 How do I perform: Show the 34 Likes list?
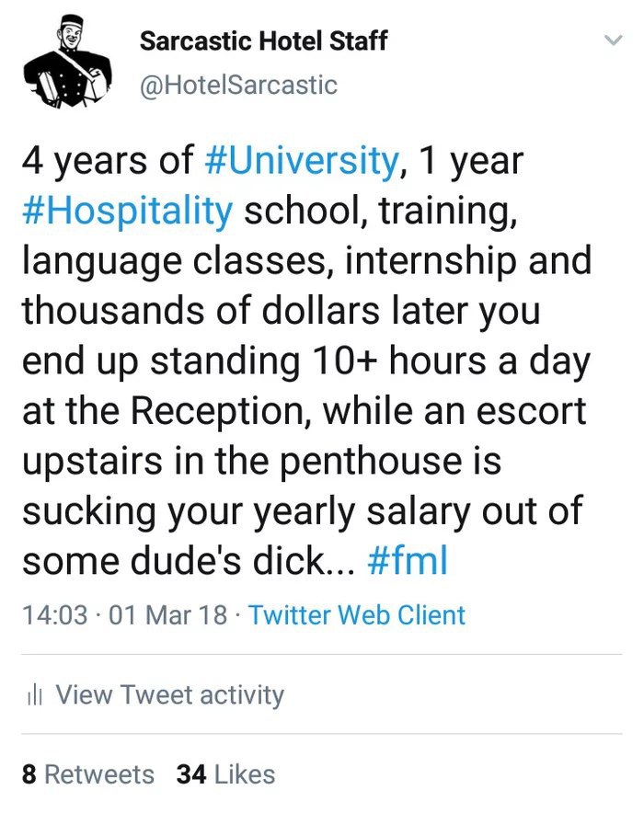pyautogui.click(x=225, y=774)
